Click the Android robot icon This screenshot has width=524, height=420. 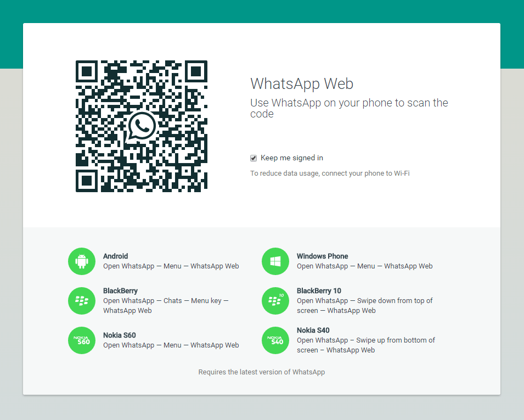(82, 261)
